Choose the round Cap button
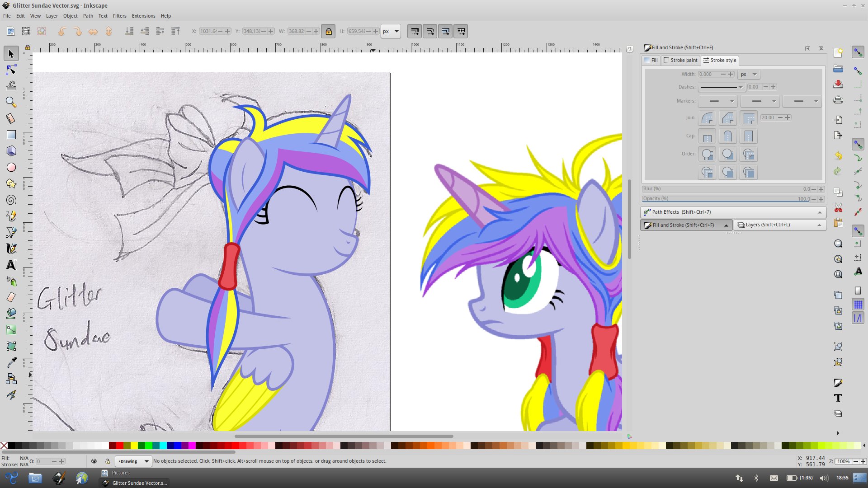Viewport: 868px width, 488px height. 728,136
